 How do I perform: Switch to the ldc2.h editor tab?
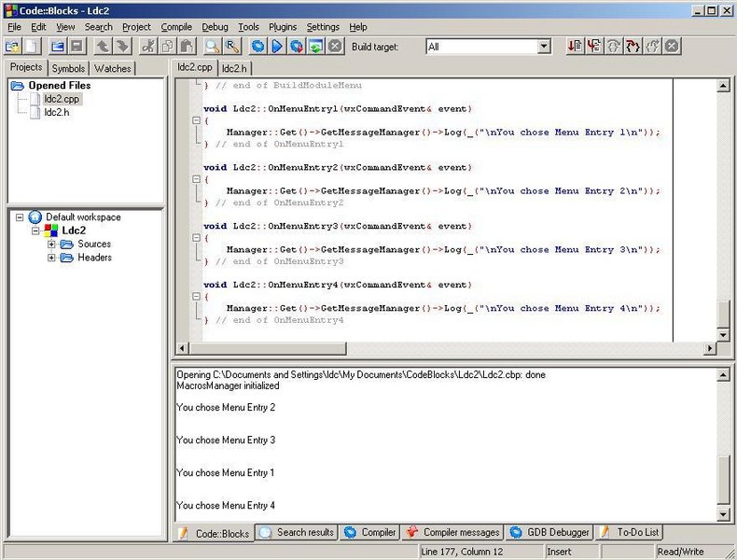click(234, 68)
